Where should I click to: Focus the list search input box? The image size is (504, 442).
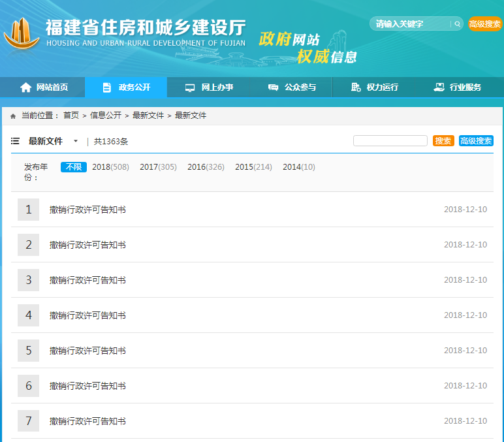[390, 141]
